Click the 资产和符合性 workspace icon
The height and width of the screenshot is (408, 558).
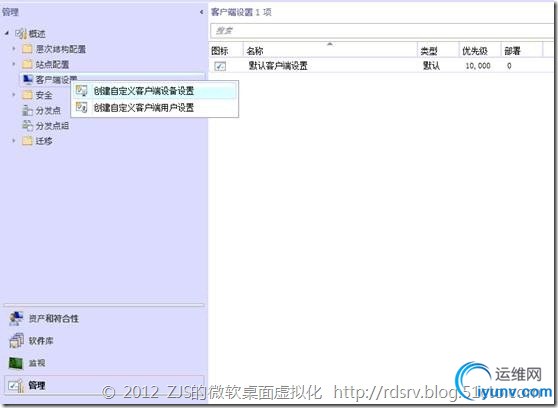[16, 318]
